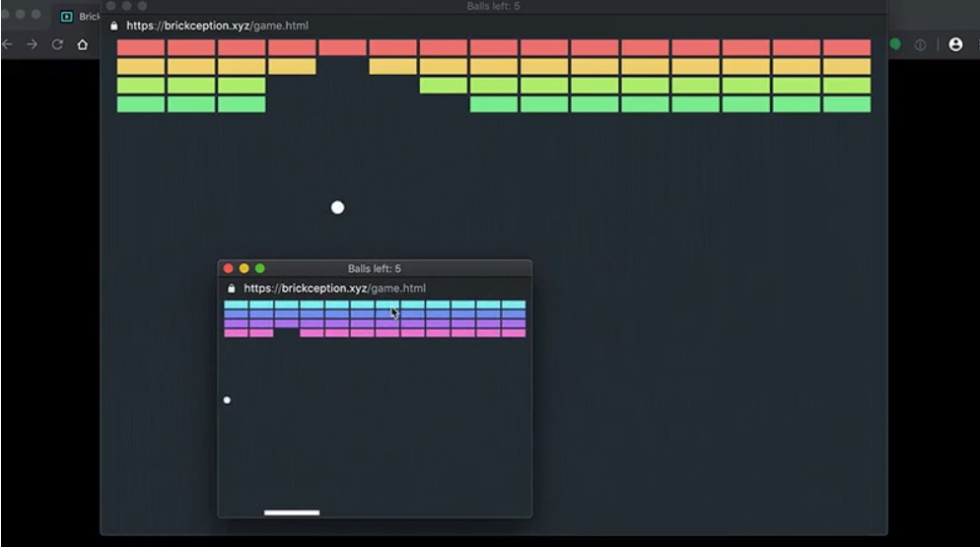Click the small white ball in inner game
980x547 pixels.
click(x=227, y=400)
